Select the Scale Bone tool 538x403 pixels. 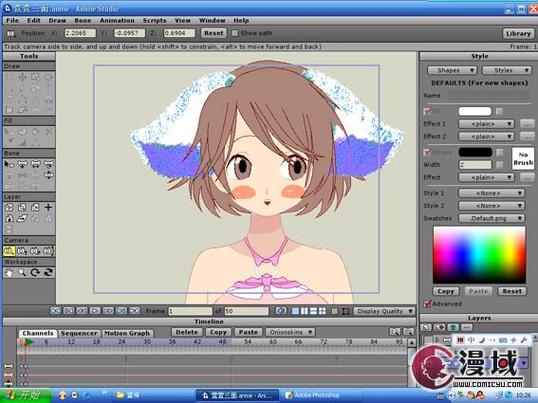point(35,164)
